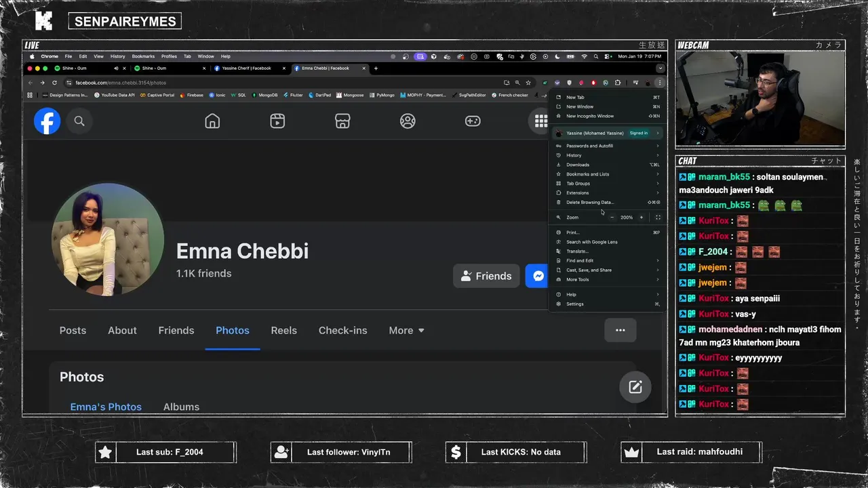Switch to second Shine - Oum tab
Screen dimensions: 868x488
(x=170, y=68)
